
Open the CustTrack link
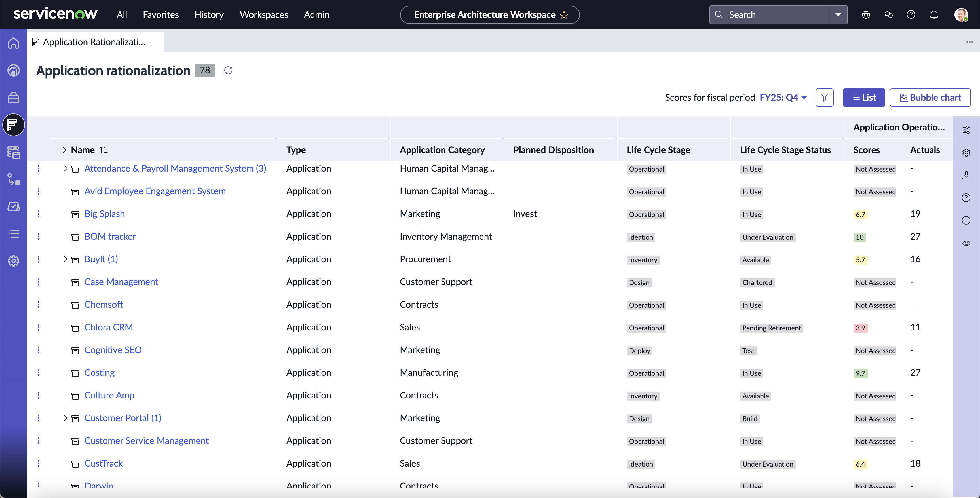104,463
